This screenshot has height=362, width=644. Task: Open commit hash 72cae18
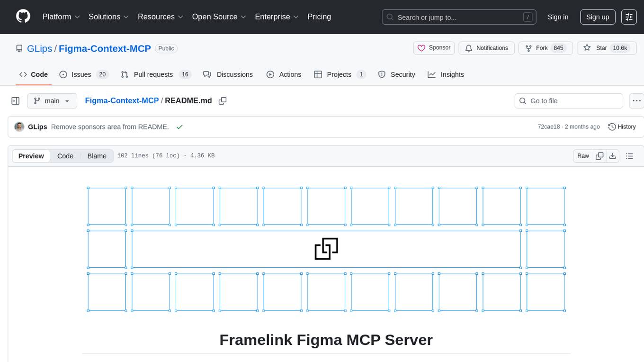tap(549, 127)
